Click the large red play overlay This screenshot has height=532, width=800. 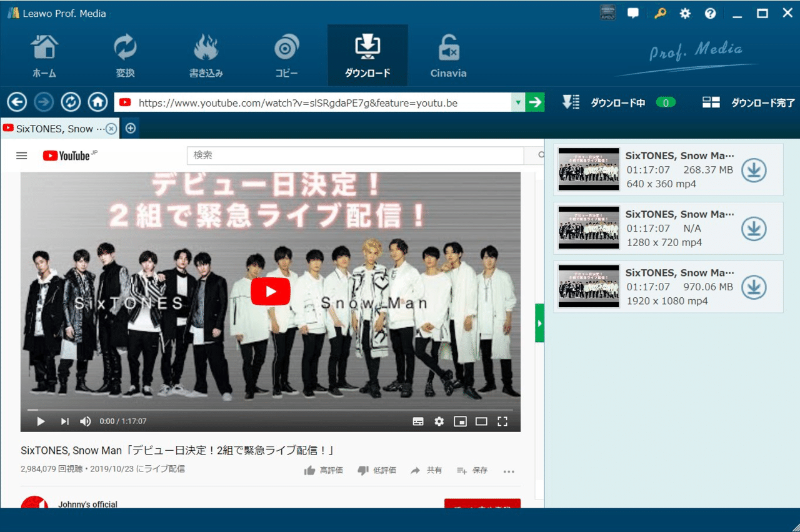tap(271, 292)
